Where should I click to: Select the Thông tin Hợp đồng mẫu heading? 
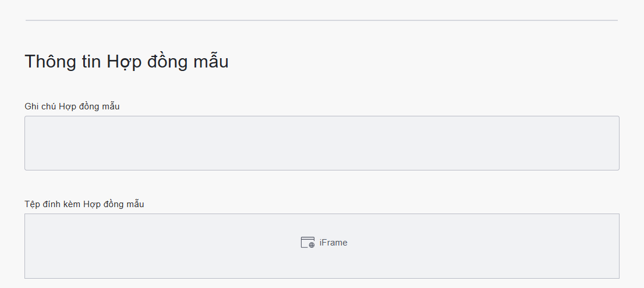click(x=126, y=61)
